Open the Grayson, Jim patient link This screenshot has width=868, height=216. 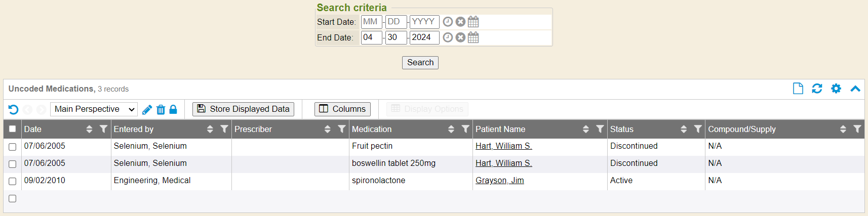(x=499, y=181)
